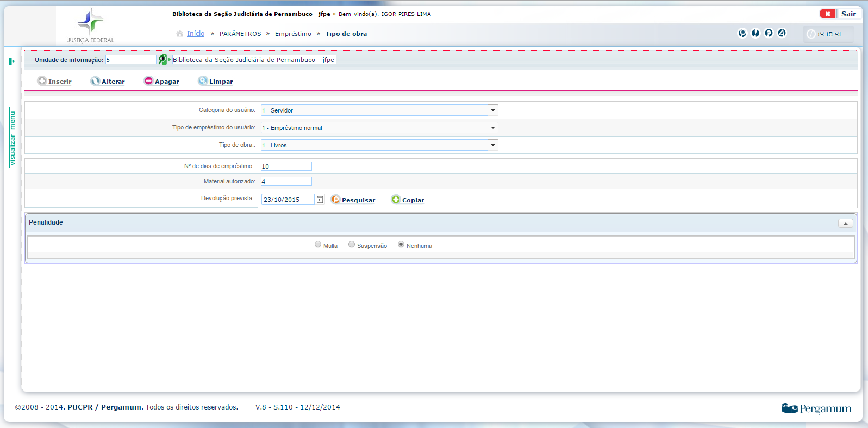Viewport: 868px width, 428px height.
Task: Open the Categoria do usuário dropdown
Action: coord(492,110)
